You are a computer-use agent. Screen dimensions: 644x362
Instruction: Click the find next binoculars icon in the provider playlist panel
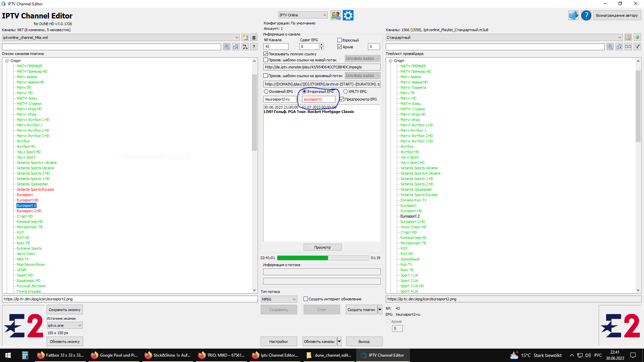610,47
